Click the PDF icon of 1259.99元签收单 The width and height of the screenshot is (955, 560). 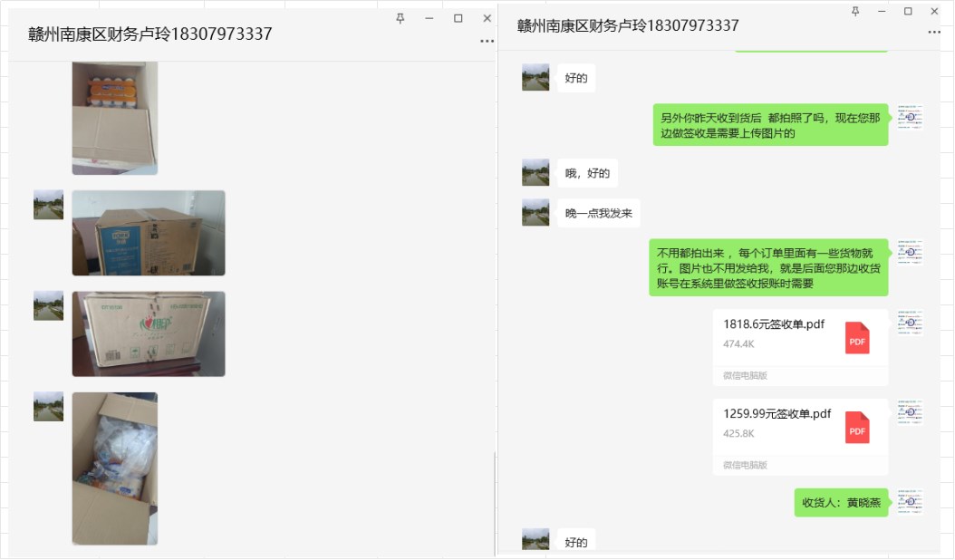857,427
